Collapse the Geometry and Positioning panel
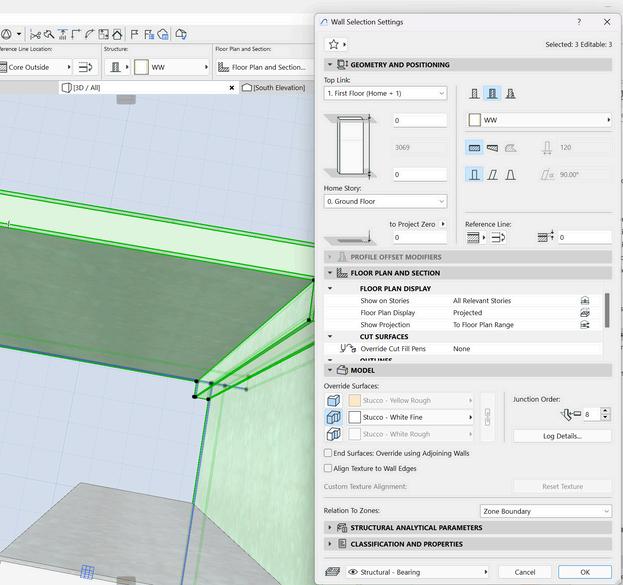 tap(330, 64)
